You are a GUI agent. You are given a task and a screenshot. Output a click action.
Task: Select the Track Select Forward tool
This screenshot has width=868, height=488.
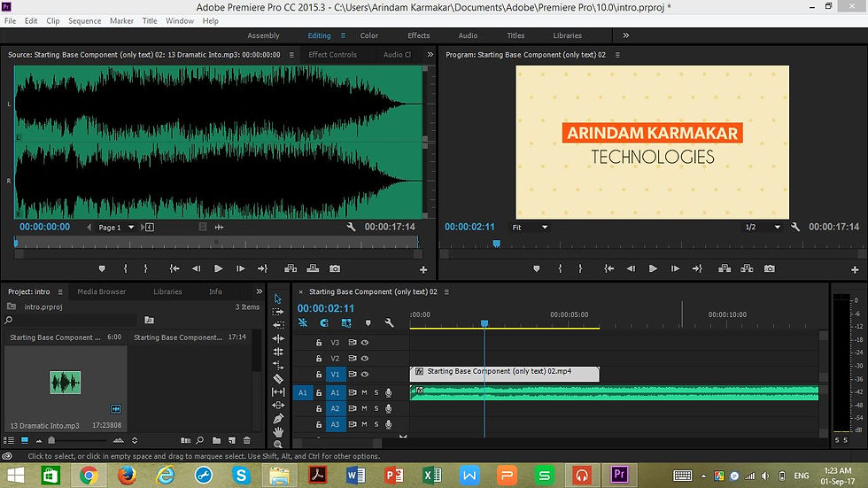pyautogui.click(x=278, y=312)
